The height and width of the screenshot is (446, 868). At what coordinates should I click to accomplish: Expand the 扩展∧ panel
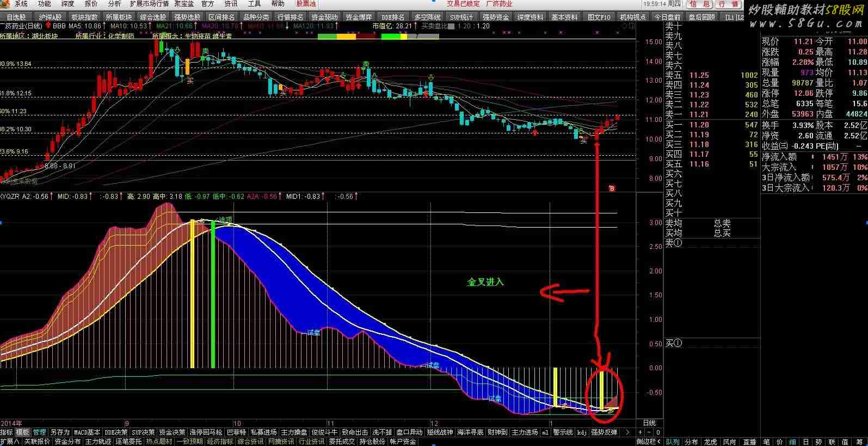pyautogui.click(x=10, y=441)
